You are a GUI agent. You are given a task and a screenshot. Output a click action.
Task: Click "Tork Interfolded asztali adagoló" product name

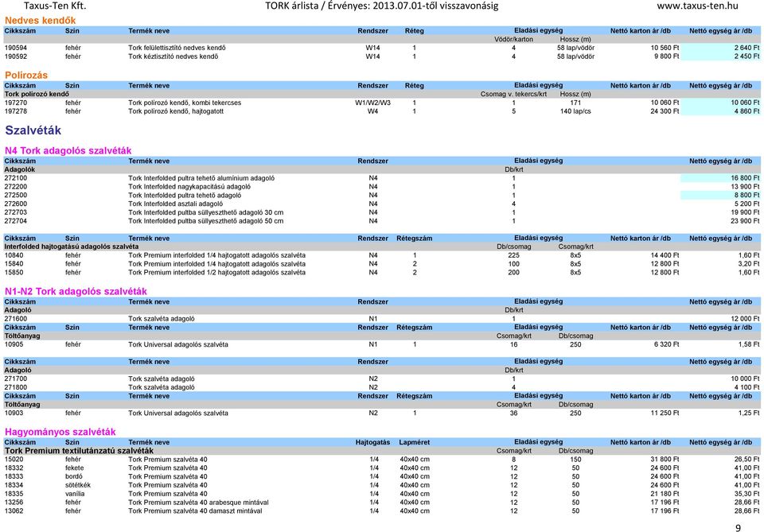point(175,204)
